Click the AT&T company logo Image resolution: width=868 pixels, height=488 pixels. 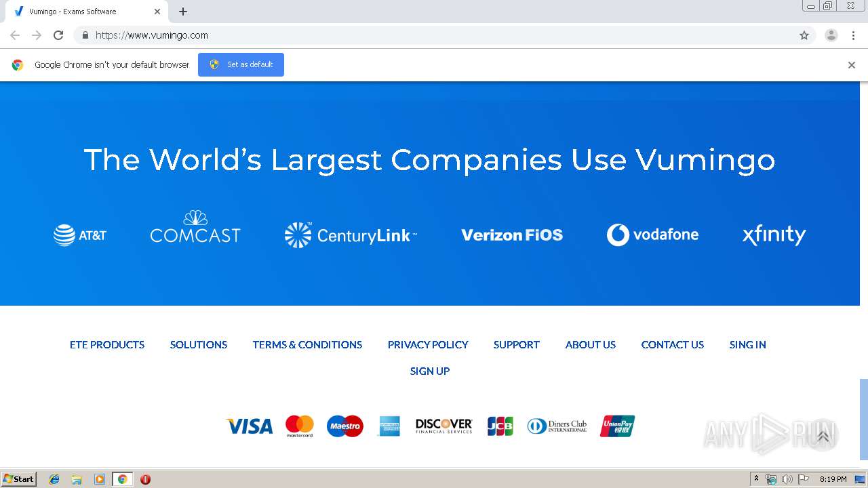pyautogui.click(x=80, y=235)
